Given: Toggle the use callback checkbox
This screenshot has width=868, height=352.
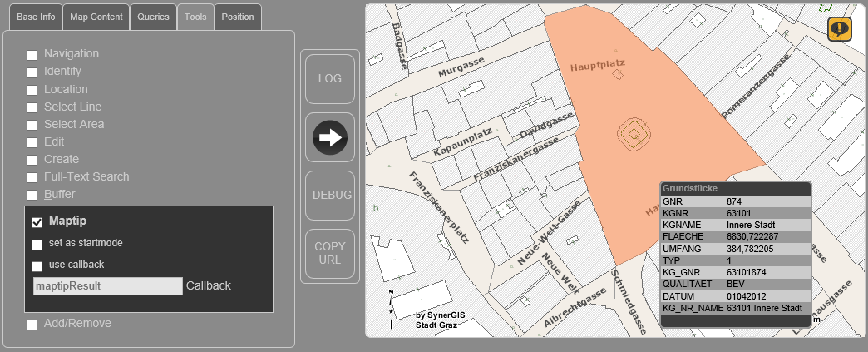Looking at the screenshot, I should [x=37, y=266].
